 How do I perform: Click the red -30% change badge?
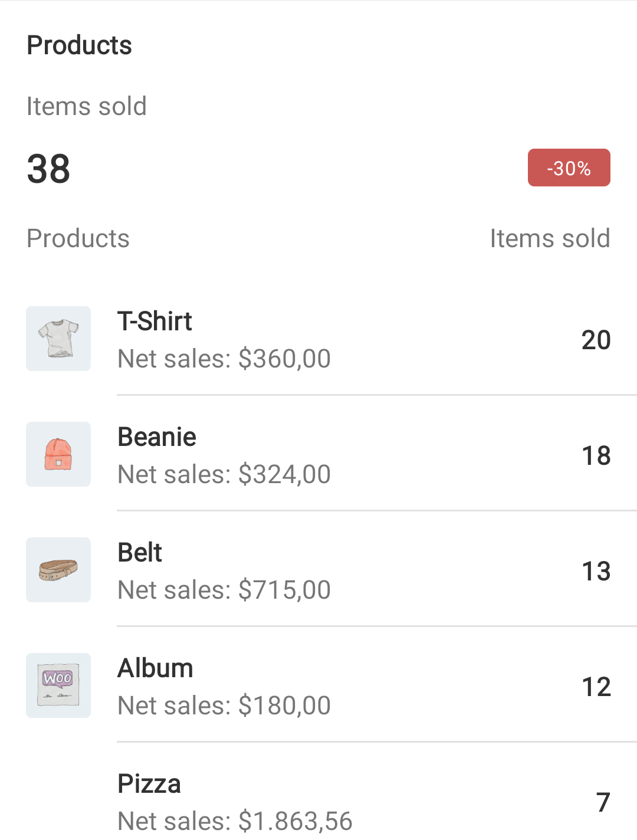569,168
